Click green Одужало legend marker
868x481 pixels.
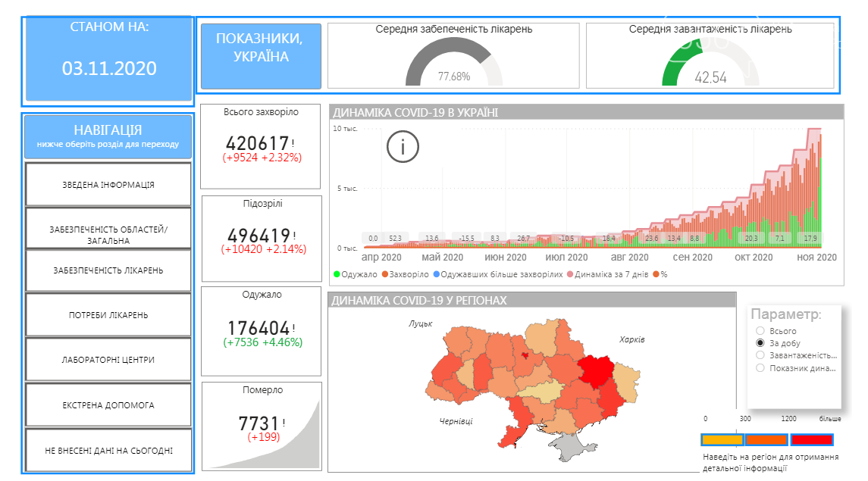tap(337, 274)
